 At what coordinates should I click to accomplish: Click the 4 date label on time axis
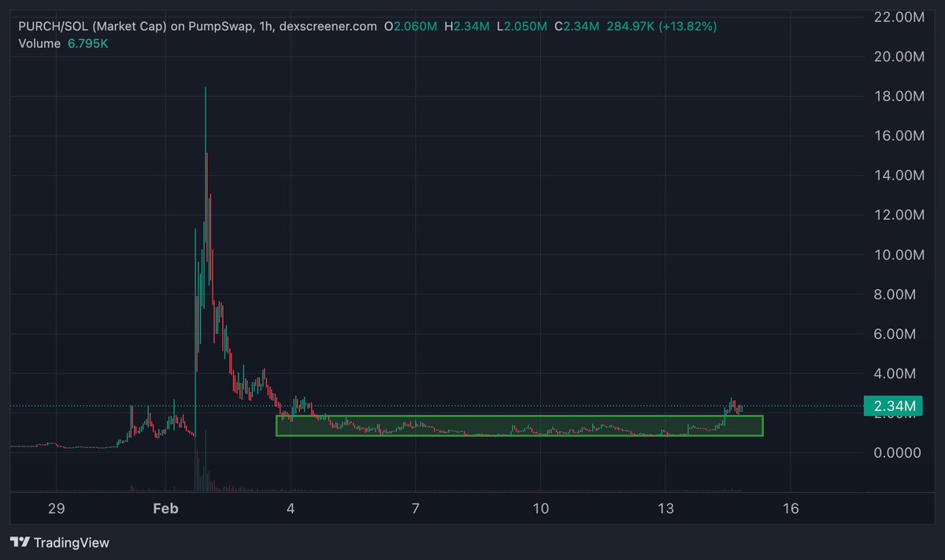pos(291,510)
